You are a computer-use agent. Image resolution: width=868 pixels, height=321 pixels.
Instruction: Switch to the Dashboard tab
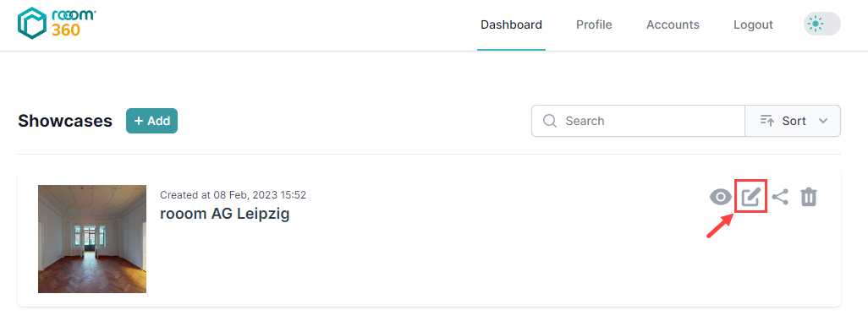[511, 24]
